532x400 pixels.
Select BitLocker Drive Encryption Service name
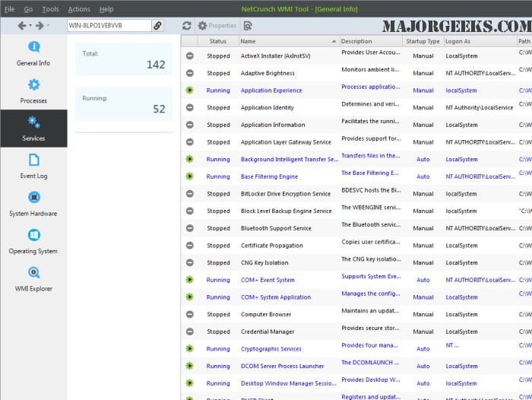point(286,194)
